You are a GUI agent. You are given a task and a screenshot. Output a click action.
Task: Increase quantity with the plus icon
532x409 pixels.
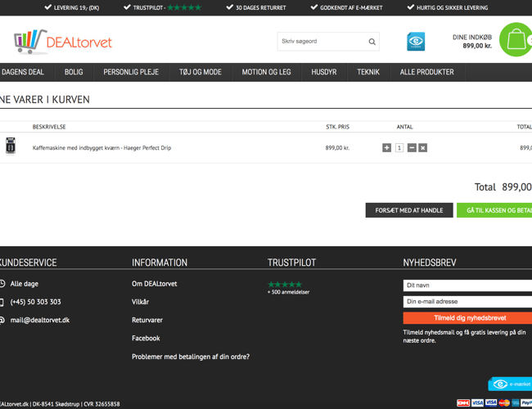click(386, 148)
